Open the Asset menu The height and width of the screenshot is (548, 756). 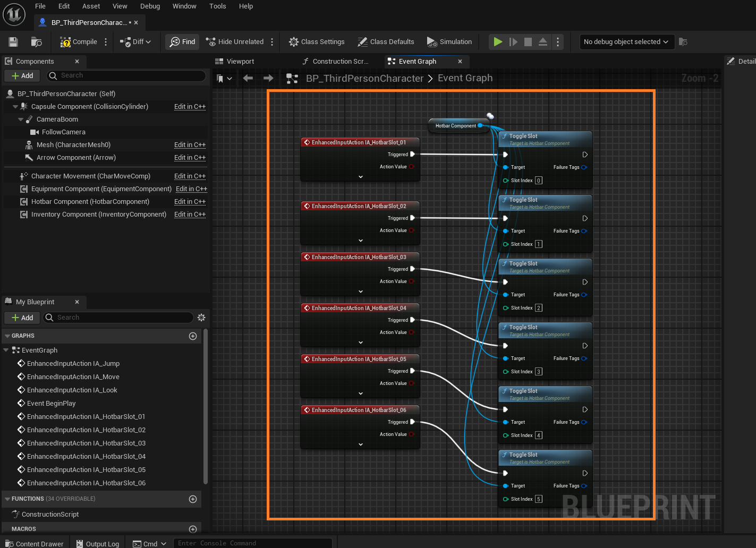click(x=91, y=6)
